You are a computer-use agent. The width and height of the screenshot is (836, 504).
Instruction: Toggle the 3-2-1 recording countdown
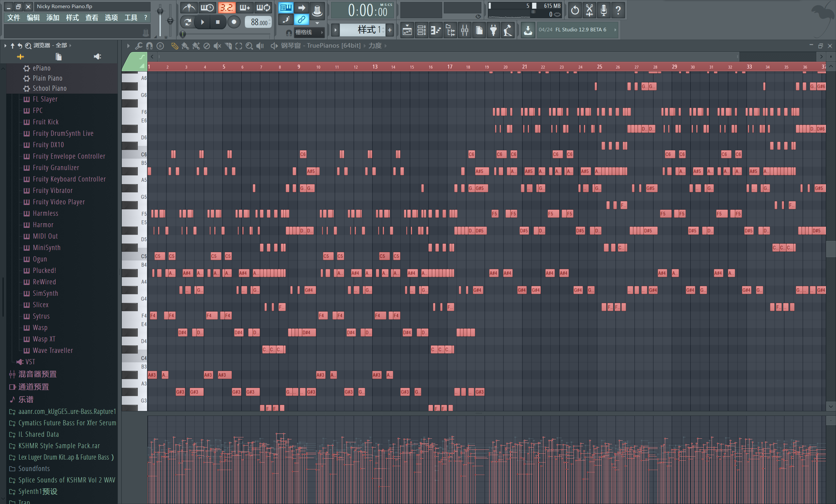226,8
